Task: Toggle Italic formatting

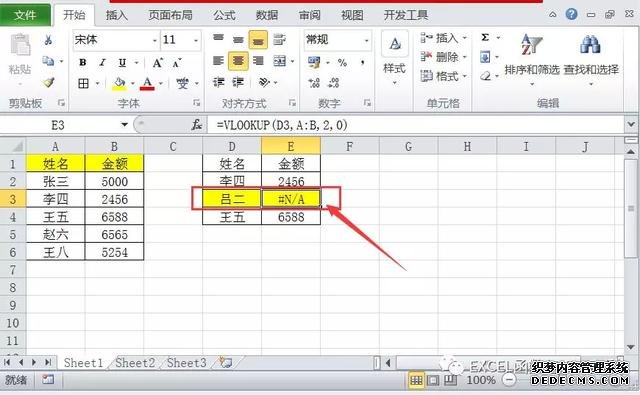Action: 102,62
